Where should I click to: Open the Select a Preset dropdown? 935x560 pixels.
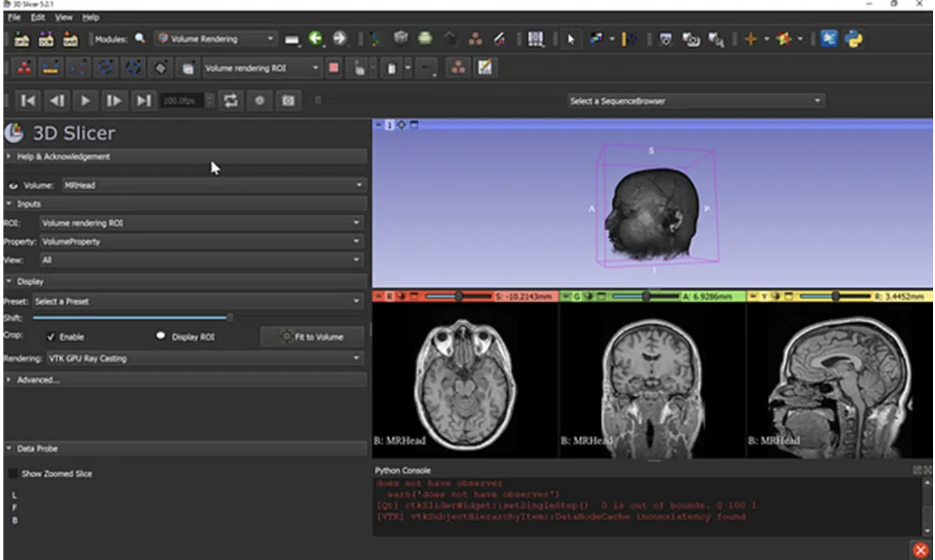[198, 301]
